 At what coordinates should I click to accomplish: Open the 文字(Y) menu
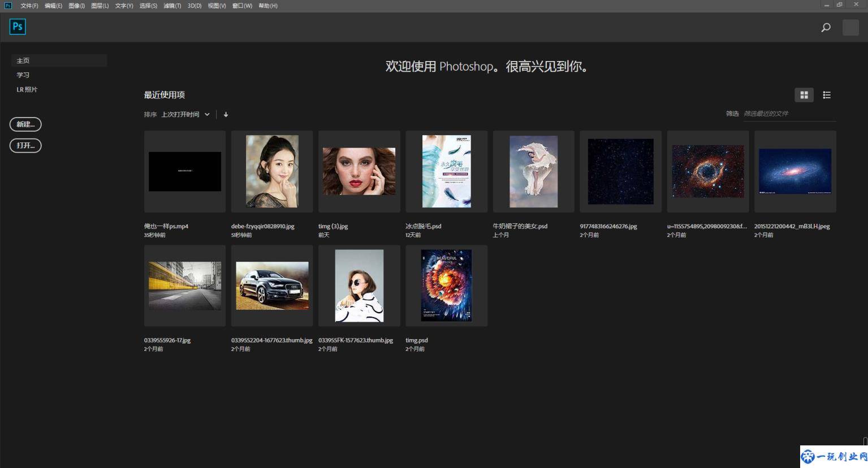tap(124, 6)
